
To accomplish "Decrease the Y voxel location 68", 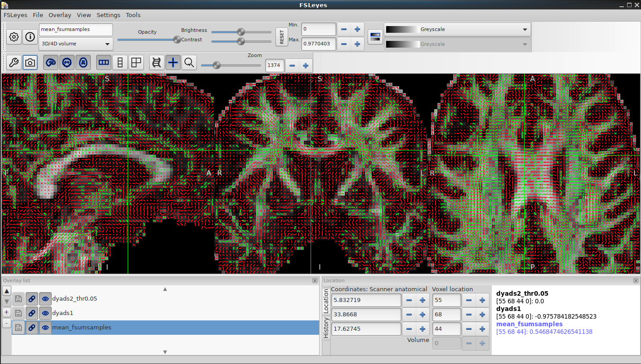I will click(x=469, y=315).
